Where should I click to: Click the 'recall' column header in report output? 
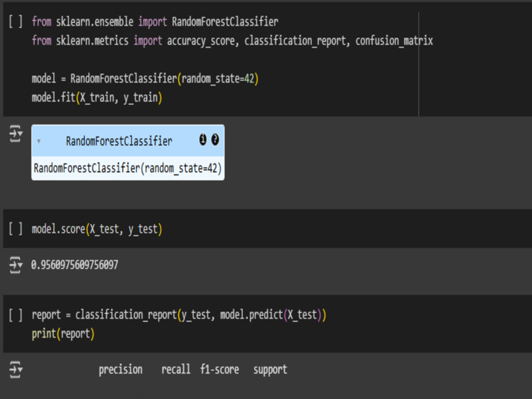tap(176, 369)
